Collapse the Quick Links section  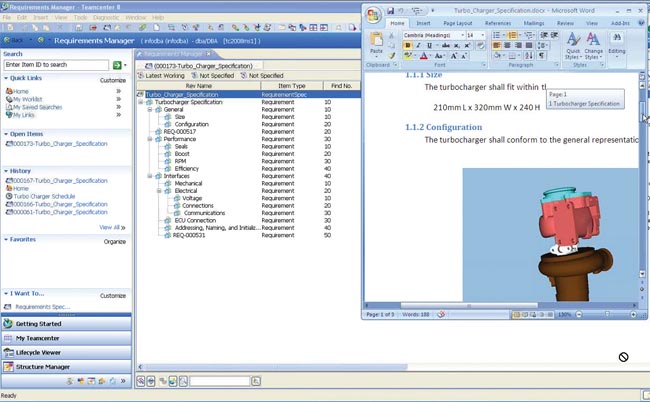pos(6,78)
